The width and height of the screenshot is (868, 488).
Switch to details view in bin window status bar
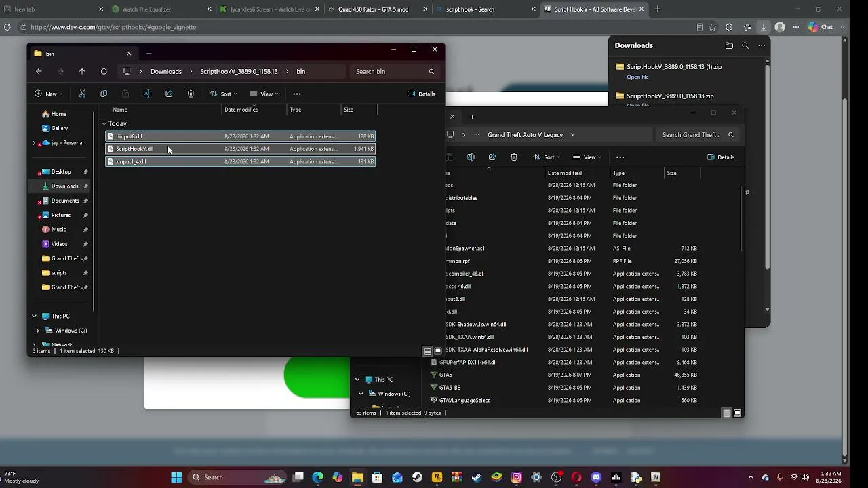point(427,351)
